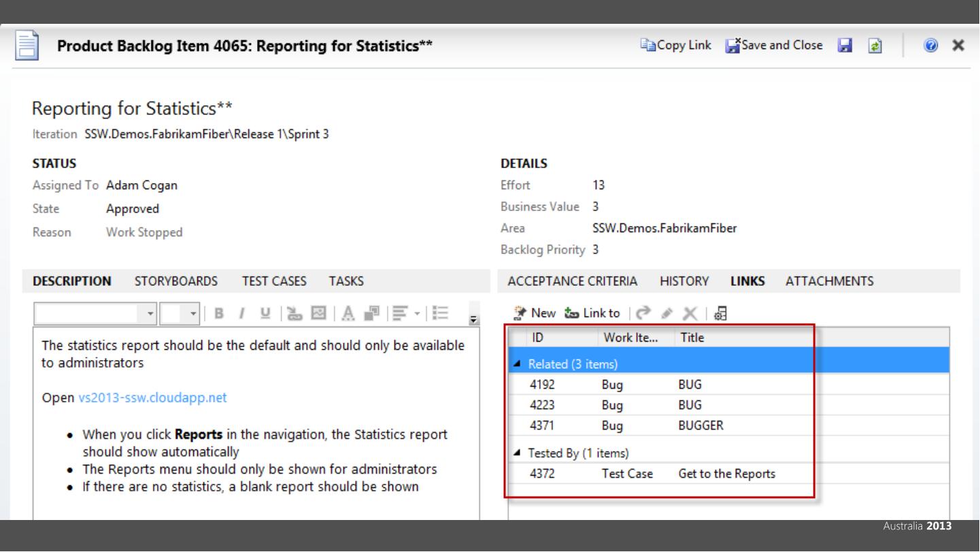Insert an image into the description
The width and height of the screenshot is (980, 552).
(x=318, y=313)
